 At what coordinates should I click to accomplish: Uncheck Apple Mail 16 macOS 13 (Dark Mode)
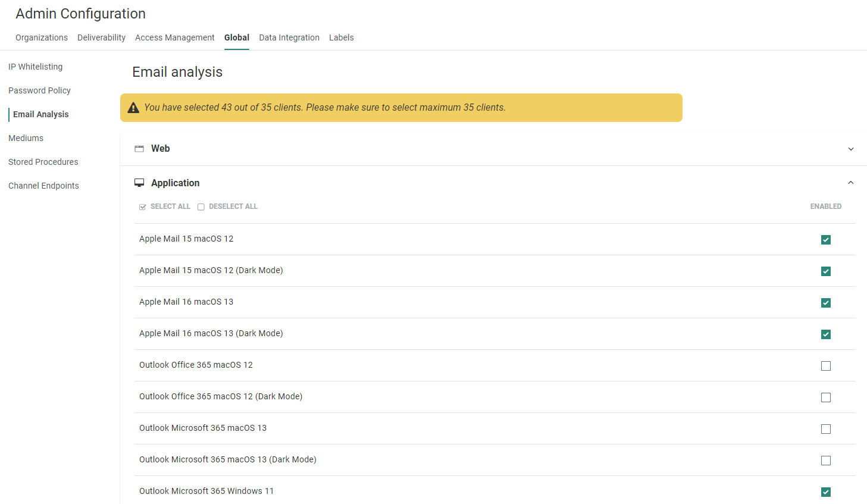[825, 334]
